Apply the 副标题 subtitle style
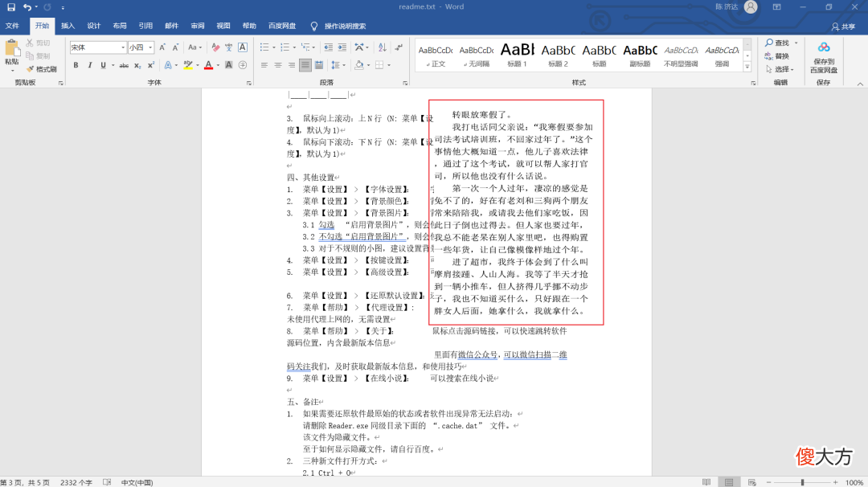 coord(640,55)
